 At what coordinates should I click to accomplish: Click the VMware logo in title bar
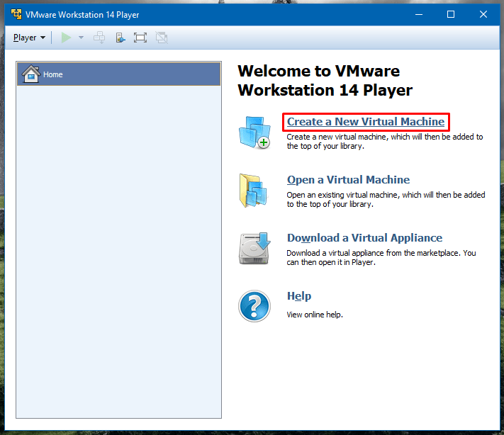tap(16, 14)
